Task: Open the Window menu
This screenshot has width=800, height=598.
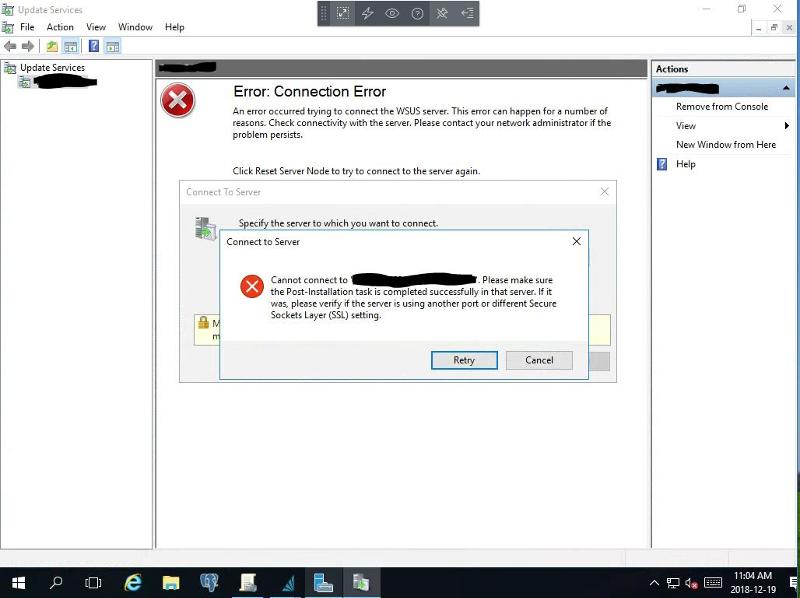Action: [135, 27]
